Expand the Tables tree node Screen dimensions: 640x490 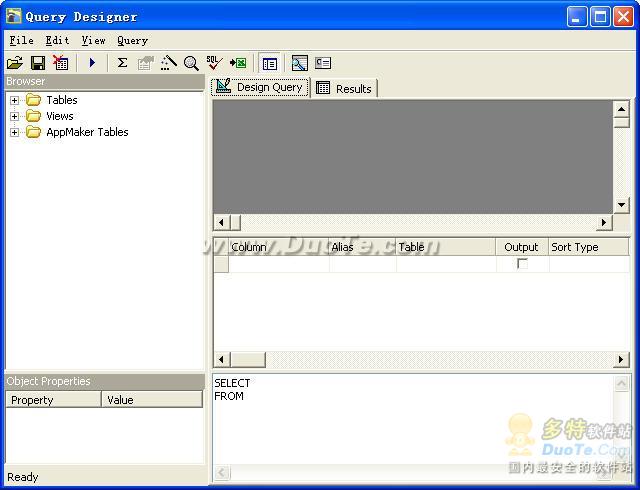pos(14,100)
